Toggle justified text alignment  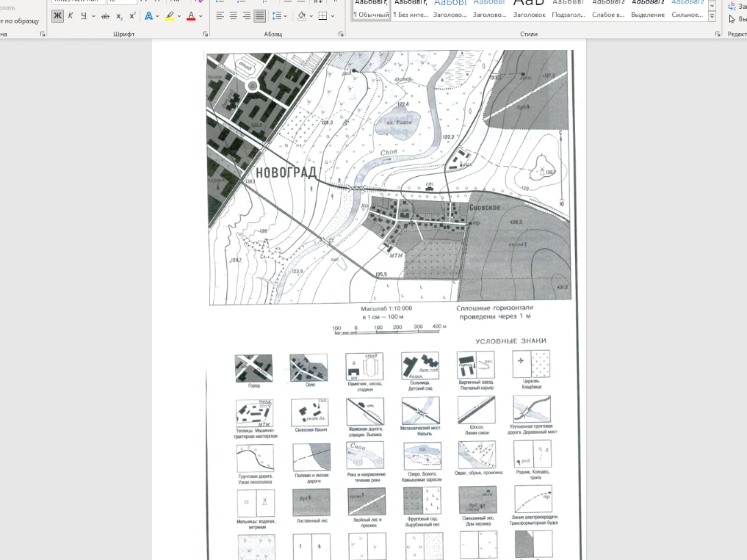(x=259, y=15)
